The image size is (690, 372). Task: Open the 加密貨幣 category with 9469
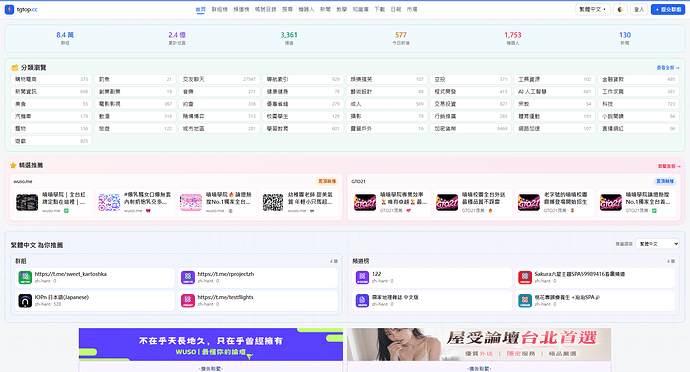tap(470, 129)
